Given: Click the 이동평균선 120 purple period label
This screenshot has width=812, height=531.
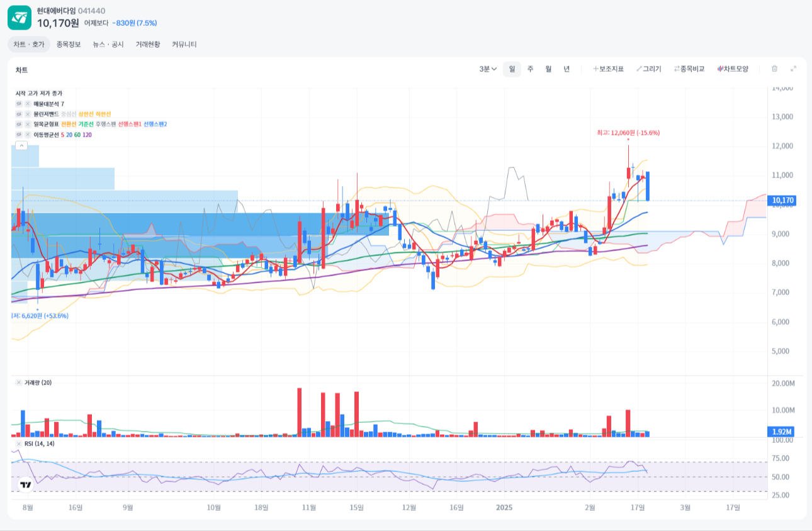Looking at the screenshot, I should point(87,135).
